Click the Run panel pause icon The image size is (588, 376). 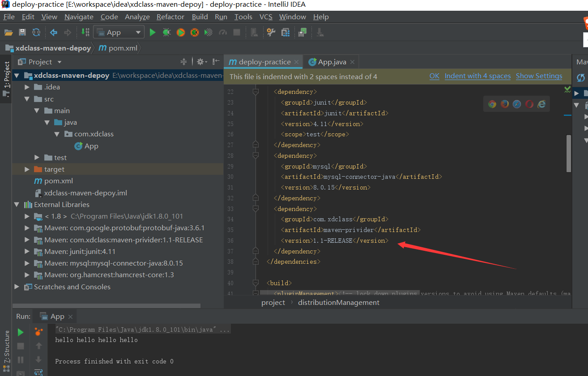[21, 359]
